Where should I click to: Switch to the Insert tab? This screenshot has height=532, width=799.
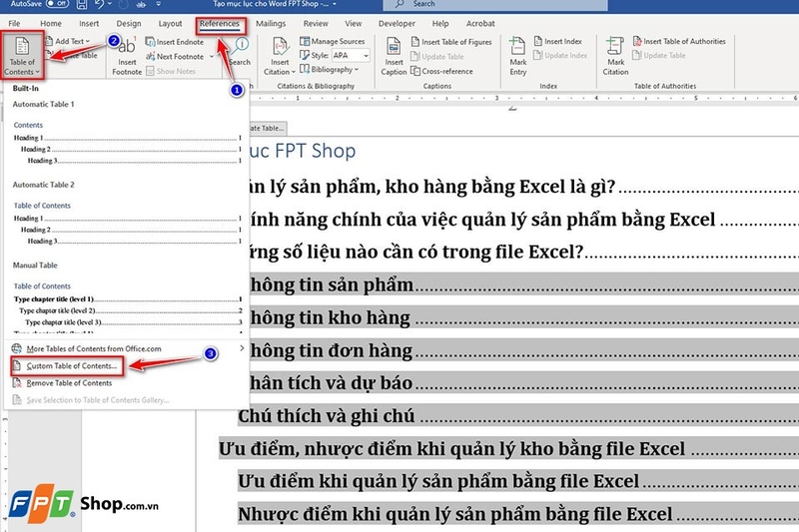tap(89, 23)
